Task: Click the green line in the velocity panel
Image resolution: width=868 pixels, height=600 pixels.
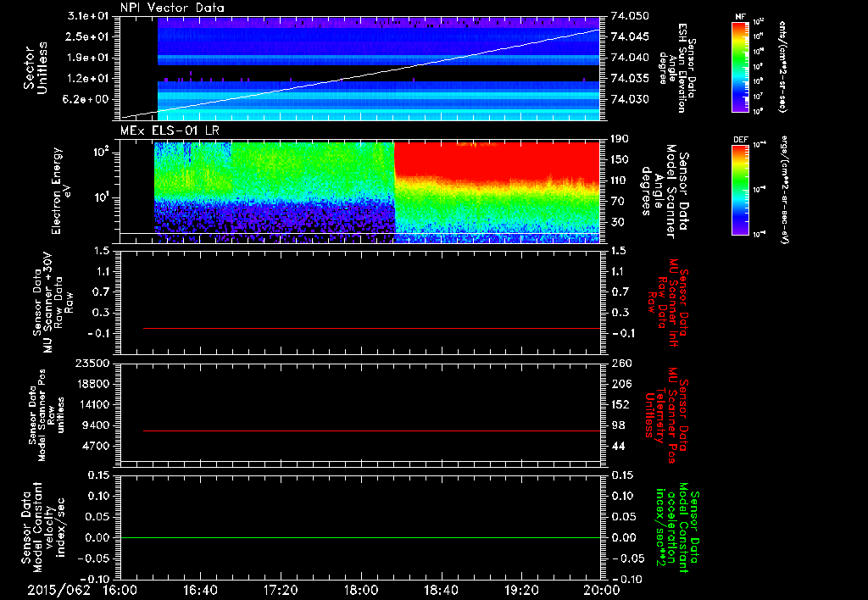Action: click(360, 537)
